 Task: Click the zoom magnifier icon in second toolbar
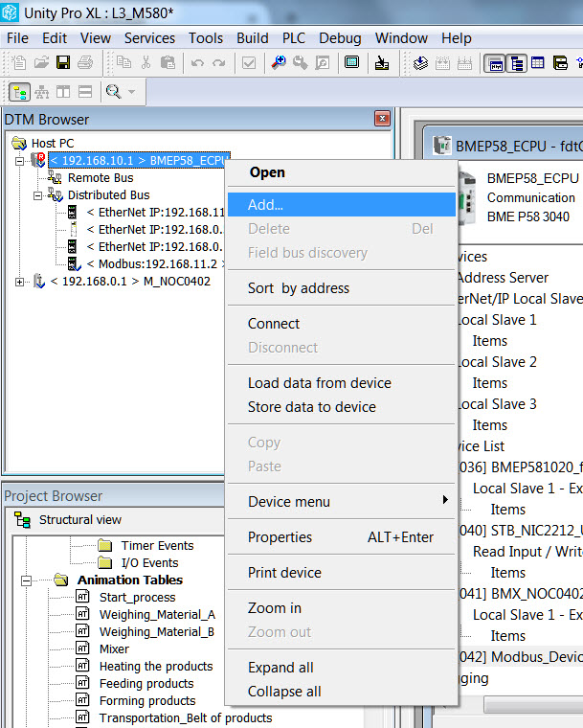coord(113,92)
